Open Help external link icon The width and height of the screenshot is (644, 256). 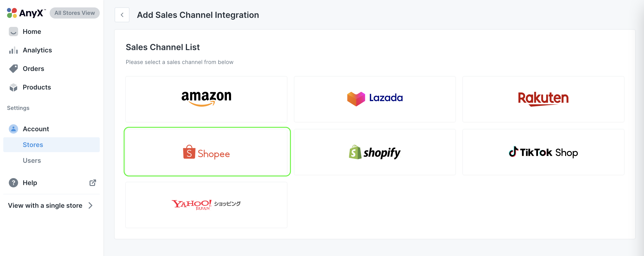[x=93, y=183]
